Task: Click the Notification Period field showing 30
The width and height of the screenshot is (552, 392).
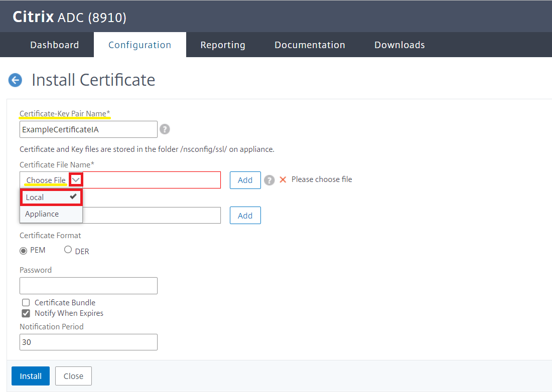Action: click(88, 342)
